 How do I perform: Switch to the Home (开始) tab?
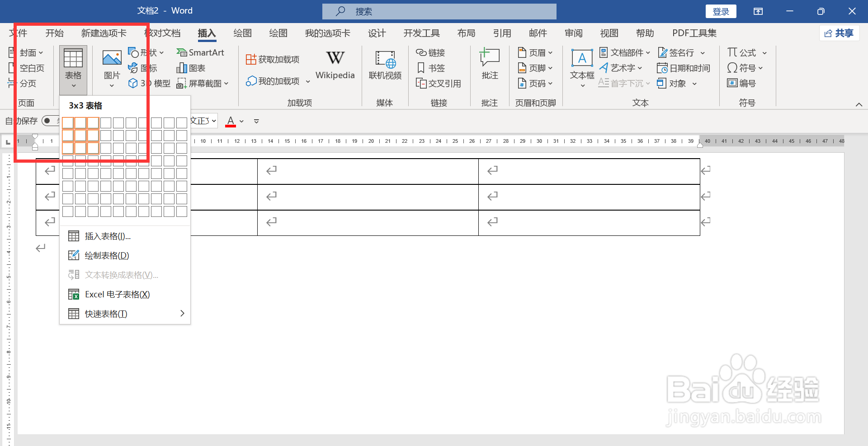pos(55,33)
